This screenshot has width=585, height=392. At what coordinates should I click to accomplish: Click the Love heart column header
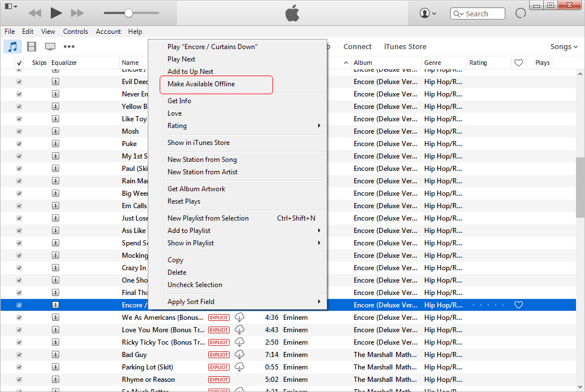[x=518, y=63]
